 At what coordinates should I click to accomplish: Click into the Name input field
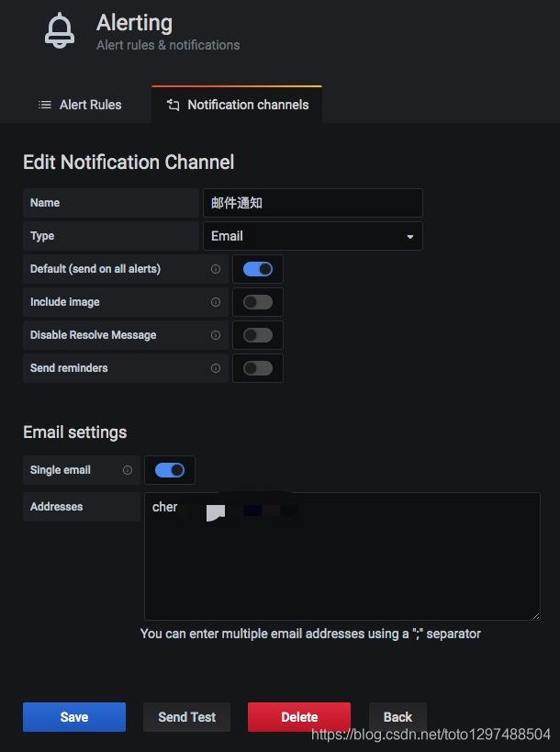tap(312, 203)
